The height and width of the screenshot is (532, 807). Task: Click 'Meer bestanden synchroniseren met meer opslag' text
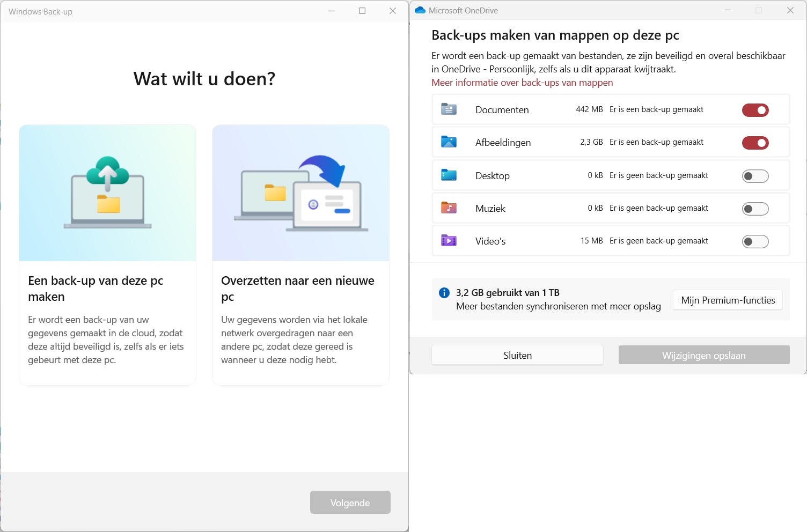(559, 306)
